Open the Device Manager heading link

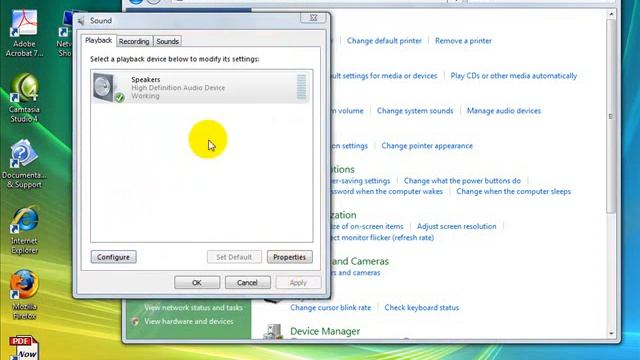[x=325, y=331]
